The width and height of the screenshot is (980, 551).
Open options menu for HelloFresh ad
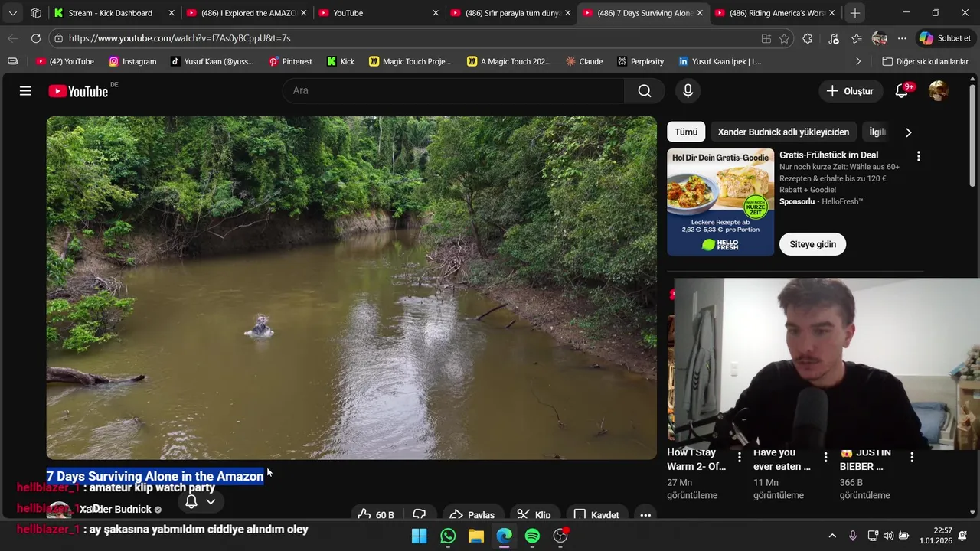[919, 156]
